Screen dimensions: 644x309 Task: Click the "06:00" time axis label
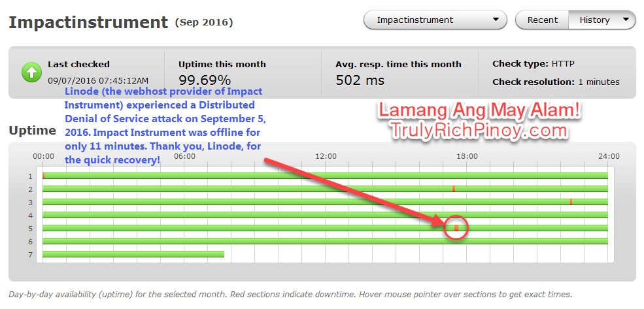click(x=184, y=156)
